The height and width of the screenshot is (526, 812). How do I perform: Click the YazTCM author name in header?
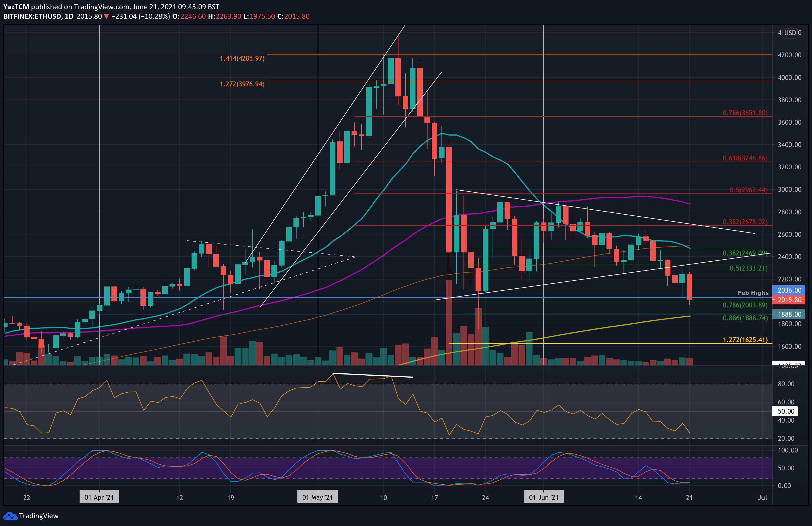click(16, 6)
